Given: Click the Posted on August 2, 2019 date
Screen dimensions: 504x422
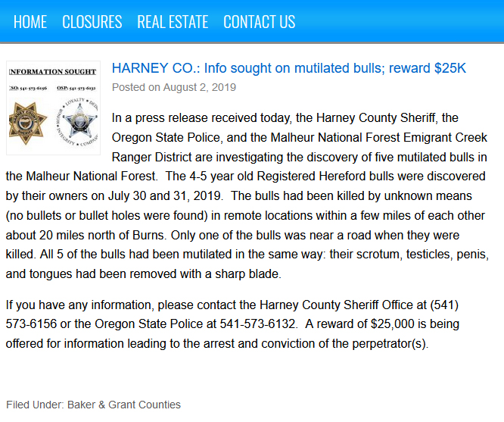Looking at the screenshot, I should [174, 87].
